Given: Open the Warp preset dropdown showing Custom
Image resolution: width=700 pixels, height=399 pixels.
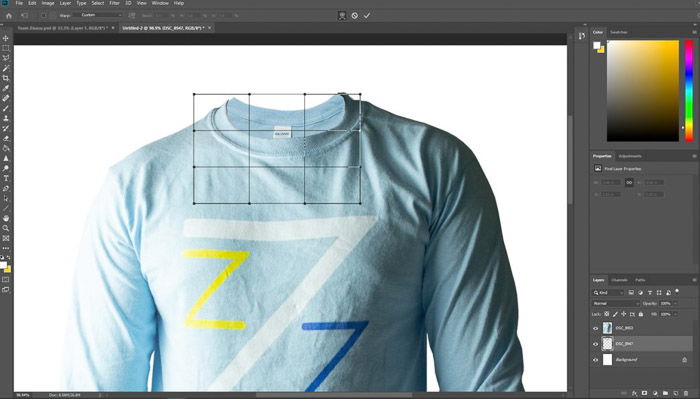Looking at the screenshot, I should (x=101, y=15).
